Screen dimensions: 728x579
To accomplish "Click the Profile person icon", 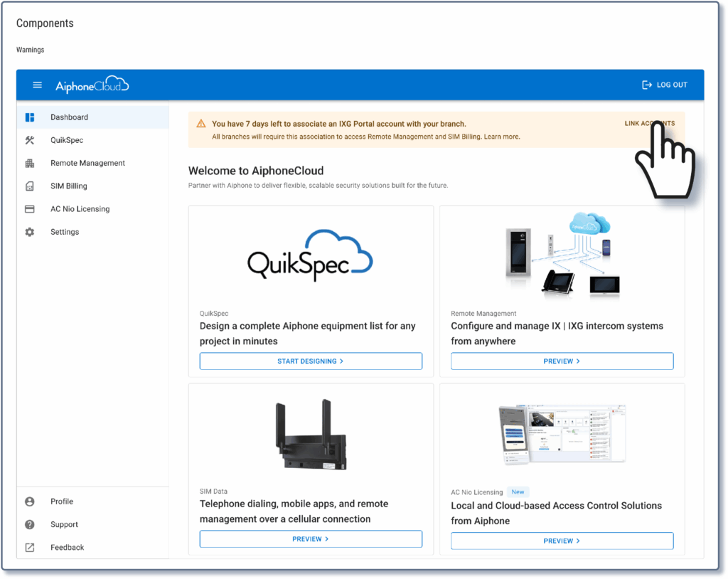I will pyautogui.click(x=30, y=501).
